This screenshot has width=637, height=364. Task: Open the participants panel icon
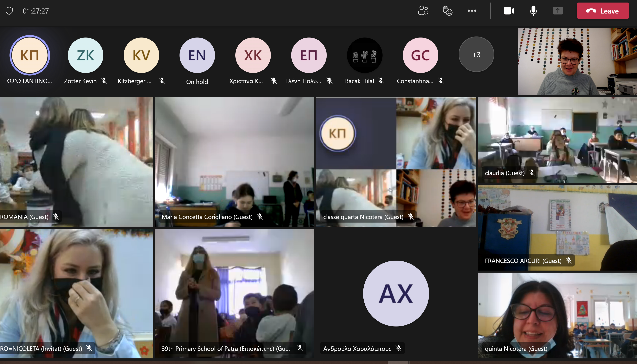[423, 11]
